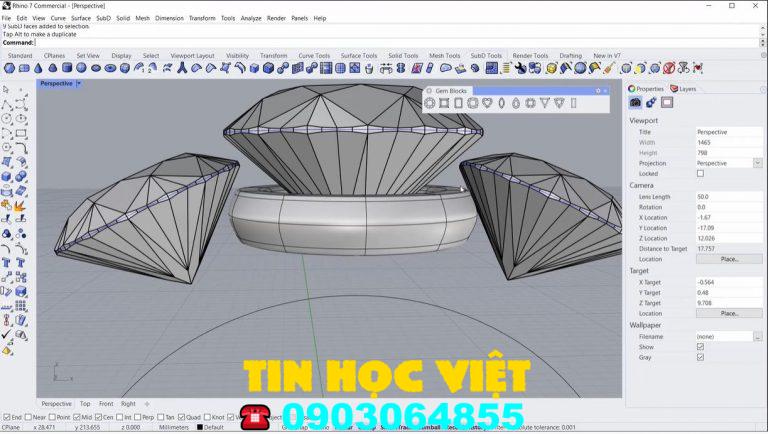Select the heart-shaped gem in Gem Blocks
This screenshot has height=434, width=768.
[x=487, y=103]
